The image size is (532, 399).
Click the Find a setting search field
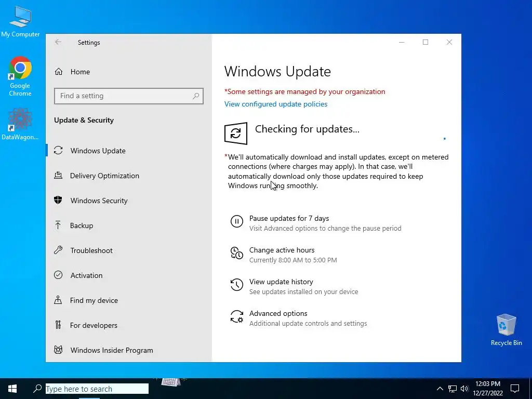coord(129,96)
